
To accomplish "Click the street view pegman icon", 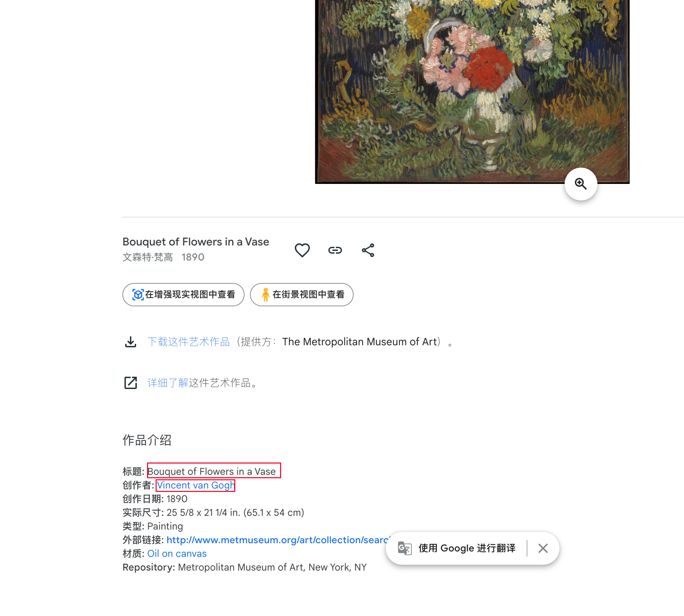I will pos(265,295).
